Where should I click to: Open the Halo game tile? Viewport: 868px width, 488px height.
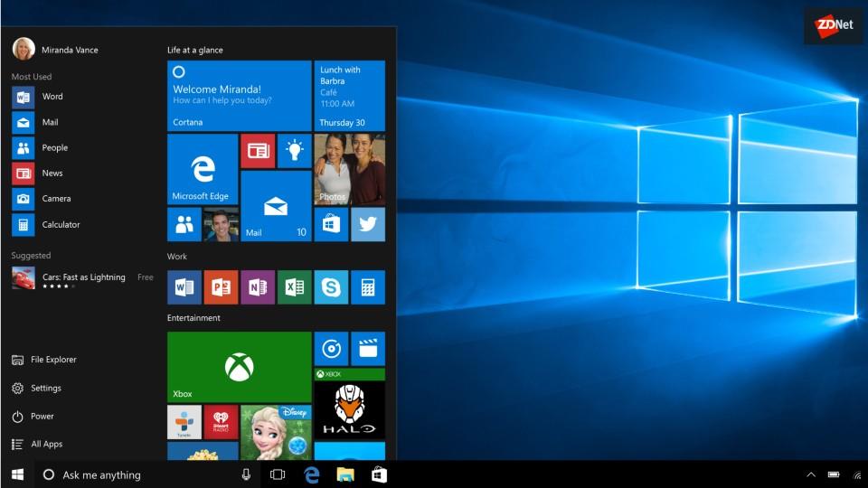[x=349, y=403]
